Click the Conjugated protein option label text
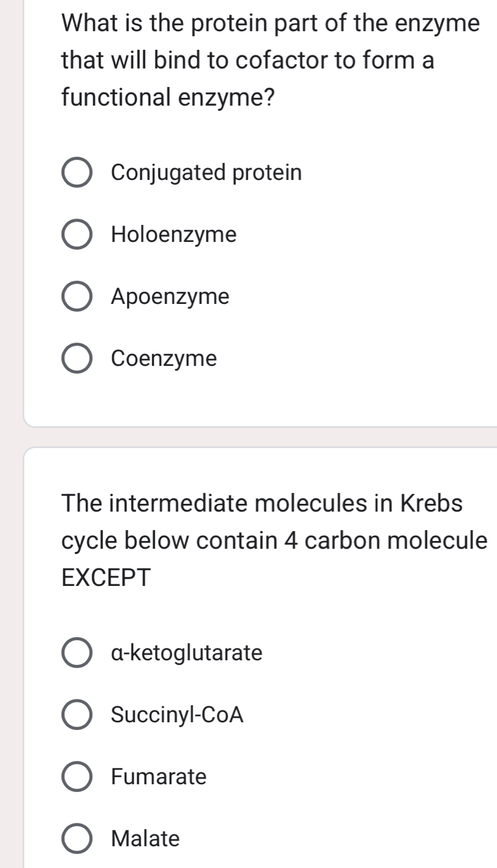This screenshot has height=868, width=497. click(x=205, y=173)
